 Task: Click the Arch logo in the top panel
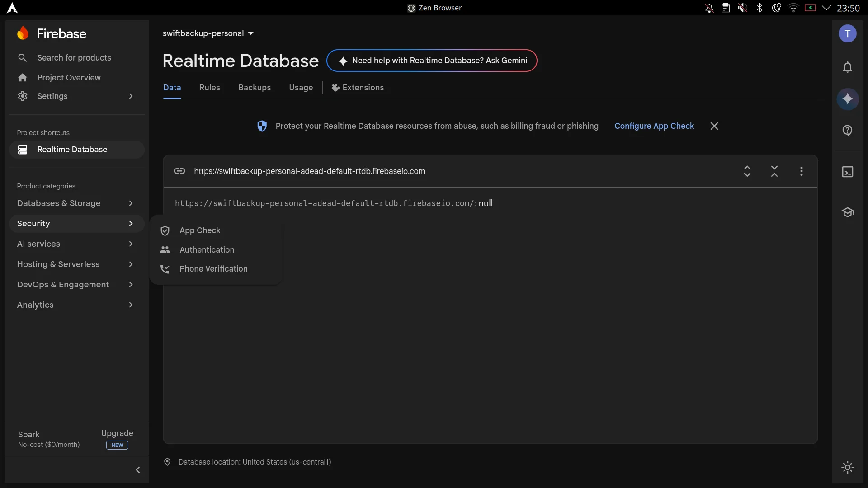(x=12, y=8)
